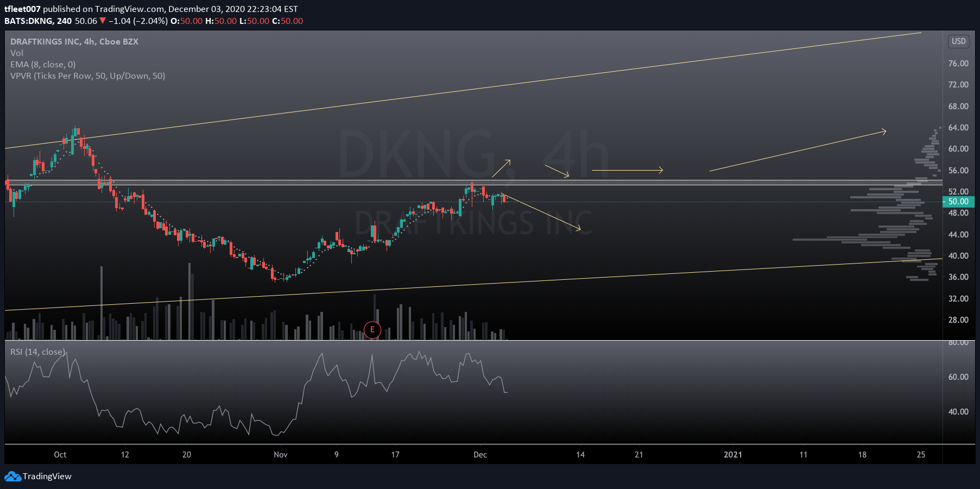Viewport: 980px width, 489px height.
Task: Click the 2021 label on time axis
Action: tap(733, 455)
